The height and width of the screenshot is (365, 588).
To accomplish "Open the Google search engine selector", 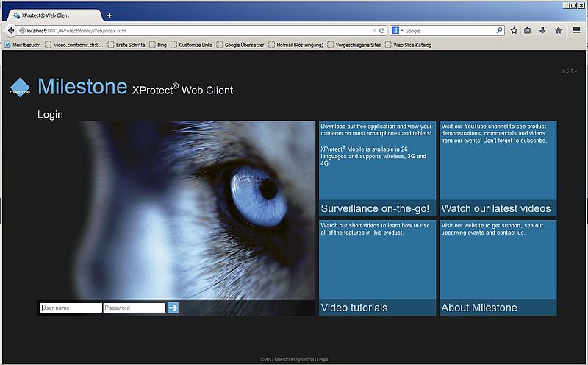I will point(398,31).
